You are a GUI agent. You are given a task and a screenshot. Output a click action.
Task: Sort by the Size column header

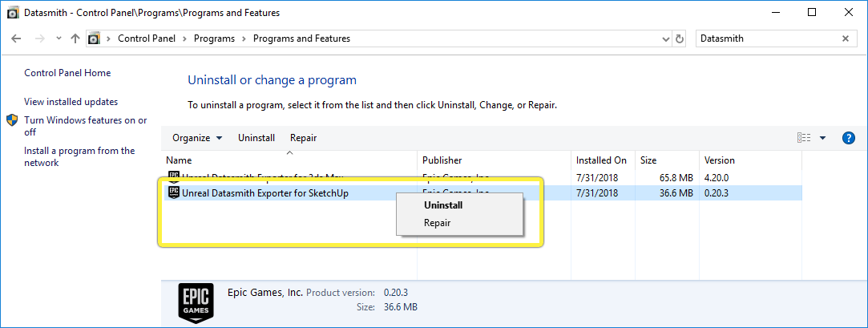[x=648, y=160]
